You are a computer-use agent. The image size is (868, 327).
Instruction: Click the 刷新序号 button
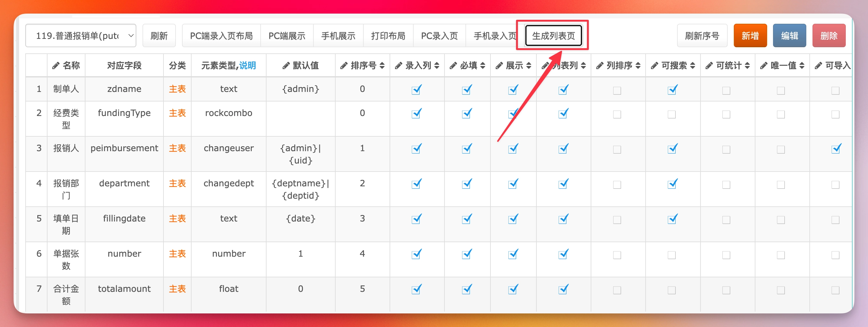point(702,36)
